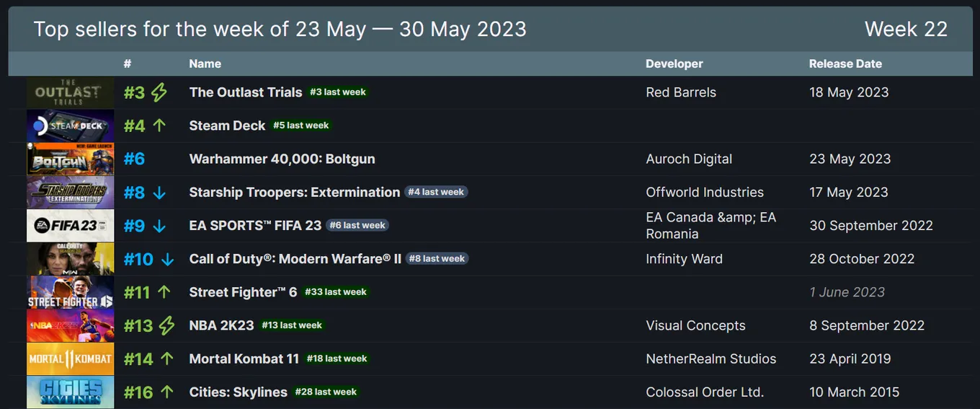Open The Outlast Trials game thumbnail

click(70, 92)
